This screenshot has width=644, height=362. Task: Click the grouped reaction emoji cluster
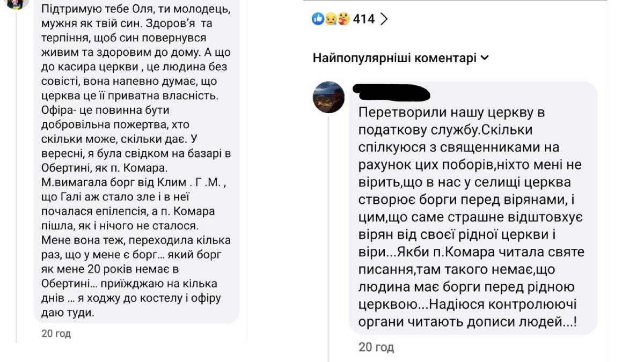coord(330,19)
